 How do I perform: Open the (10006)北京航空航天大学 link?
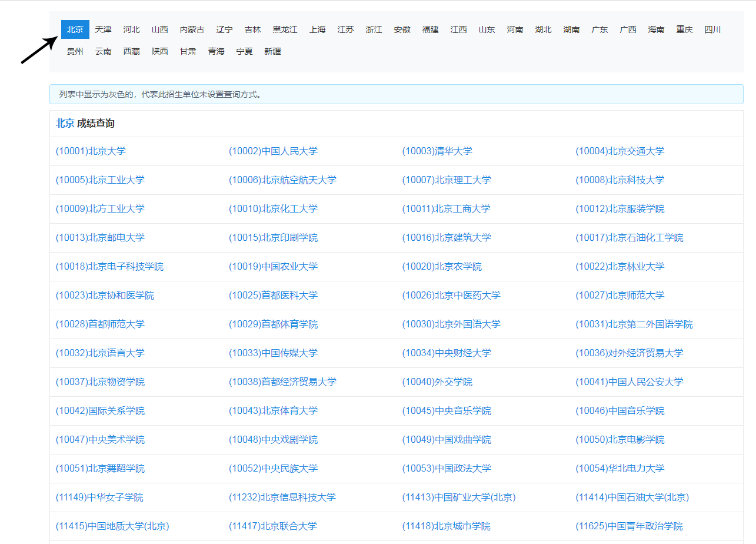click(282, 180)
